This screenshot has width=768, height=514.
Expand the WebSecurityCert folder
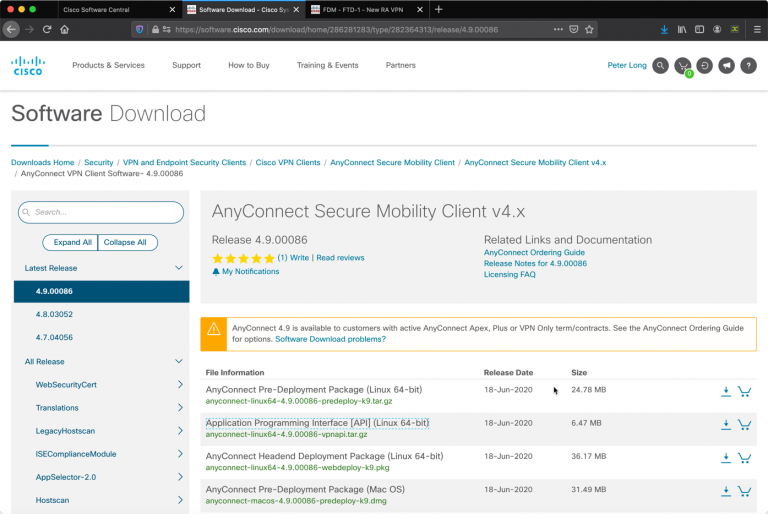click(180, 384)
